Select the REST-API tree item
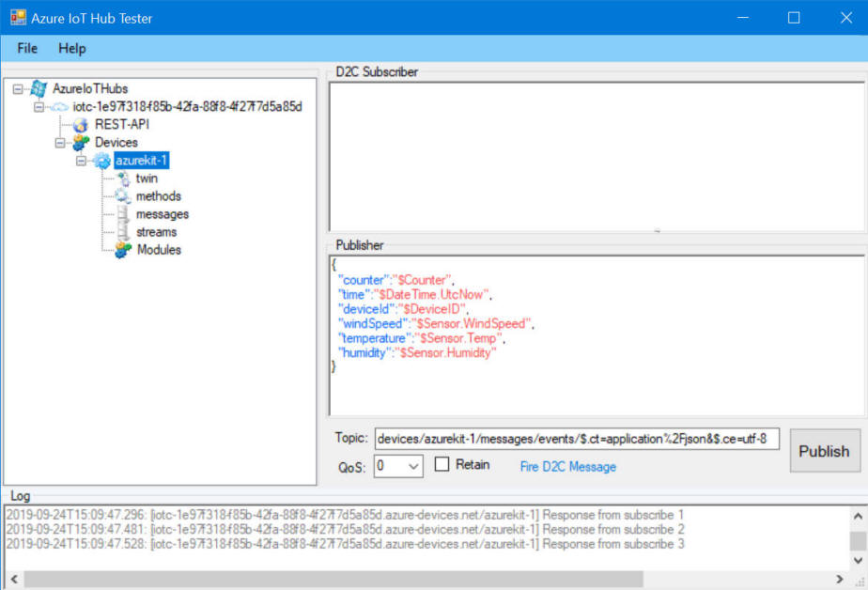Viewport: 868px width, 590px height. 122,125
